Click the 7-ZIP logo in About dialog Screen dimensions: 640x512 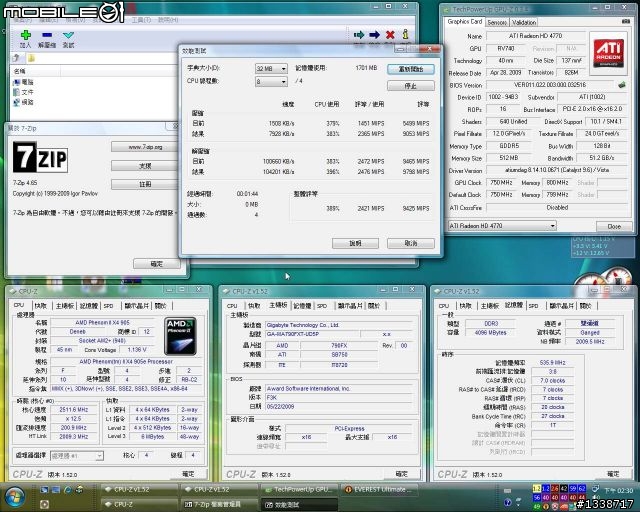40,157
